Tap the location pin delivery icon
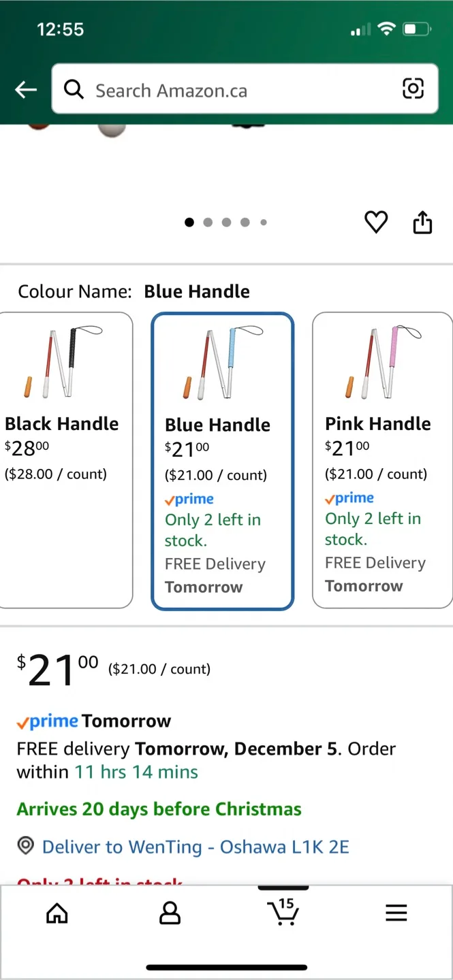Screen dimensions: 453x980 click(x=25, y=846)
